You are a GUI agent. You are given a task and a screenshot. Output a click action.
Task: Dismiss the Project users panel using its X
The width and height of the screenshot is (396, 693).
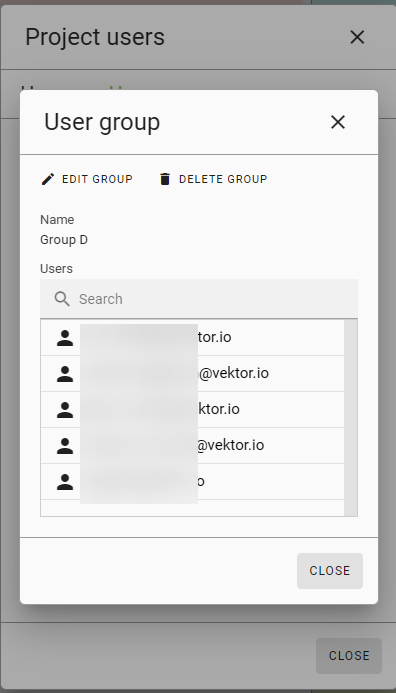pyautogui.click(x=357, y=37)
